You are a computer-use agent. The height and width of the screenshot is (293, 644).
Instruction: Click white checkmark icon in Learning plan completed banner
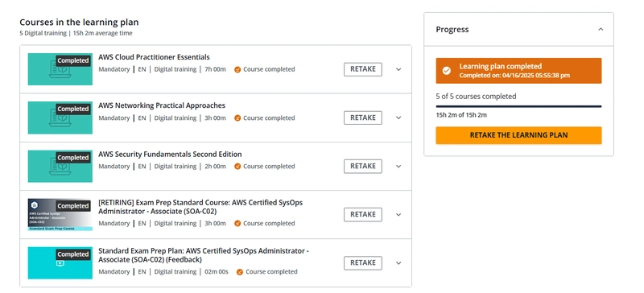coord(447,71)
